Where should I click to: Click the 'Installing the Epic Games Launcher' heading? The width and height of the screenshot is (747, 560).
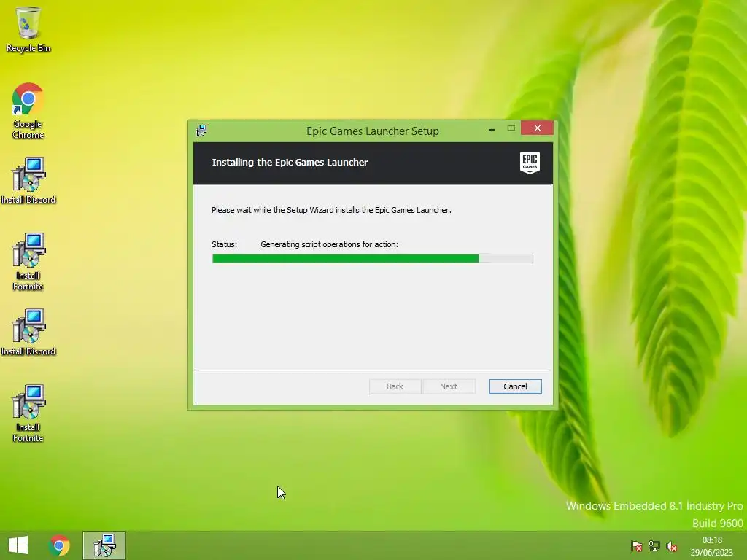click(x=290, y=163)
